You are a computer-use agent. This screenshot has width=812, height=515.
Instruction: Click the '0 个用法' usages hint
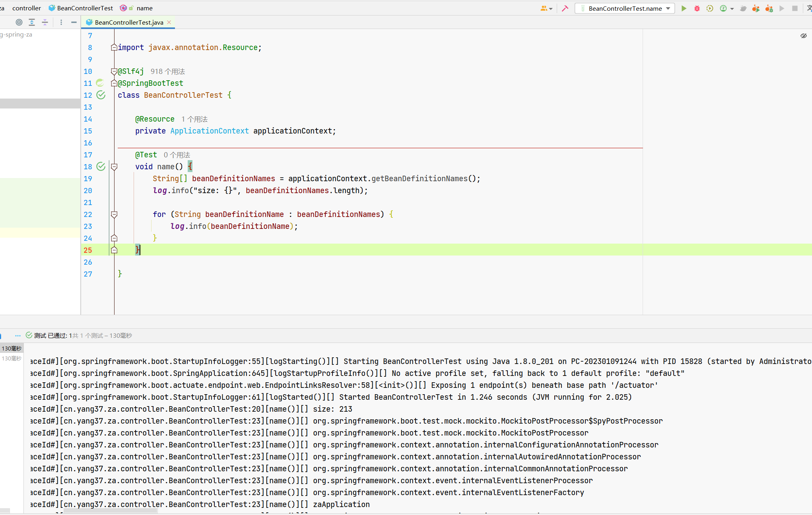tap(177, 155)
